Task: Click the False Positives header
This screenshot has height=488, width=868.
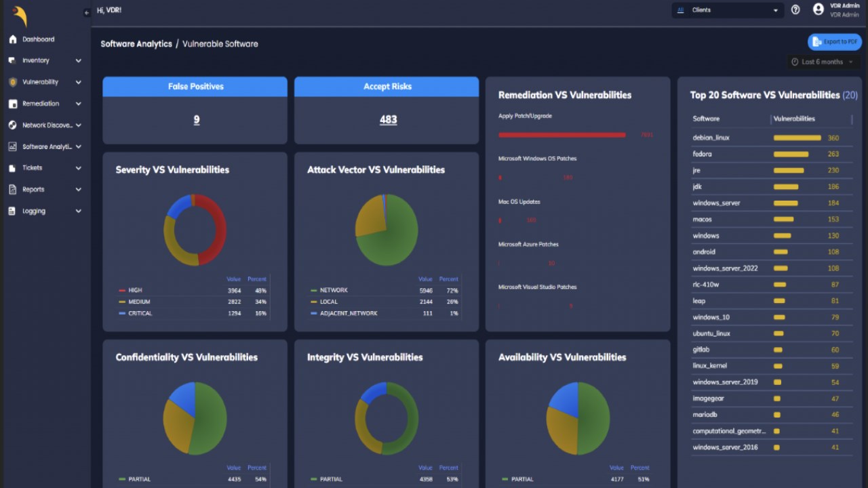Action: 195,87
